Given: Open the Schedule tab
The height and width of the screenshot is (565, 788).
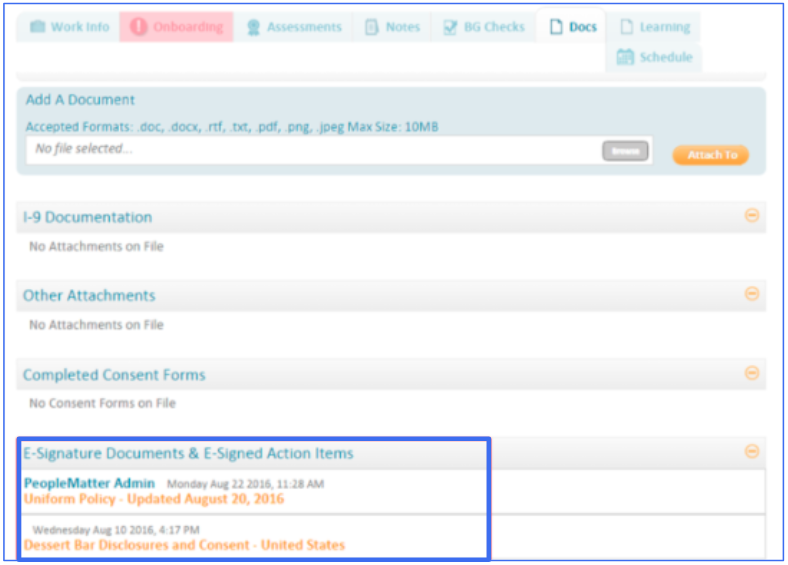Looking at the screenshot, I should (665, 57).
